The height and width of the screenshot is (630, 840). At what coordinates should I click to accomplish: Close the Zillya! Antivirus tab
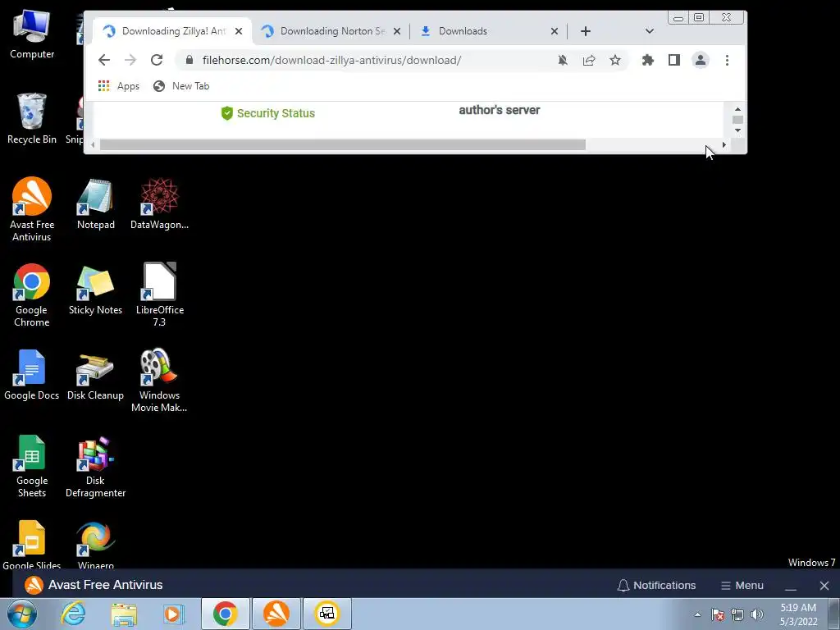point(239,31)
